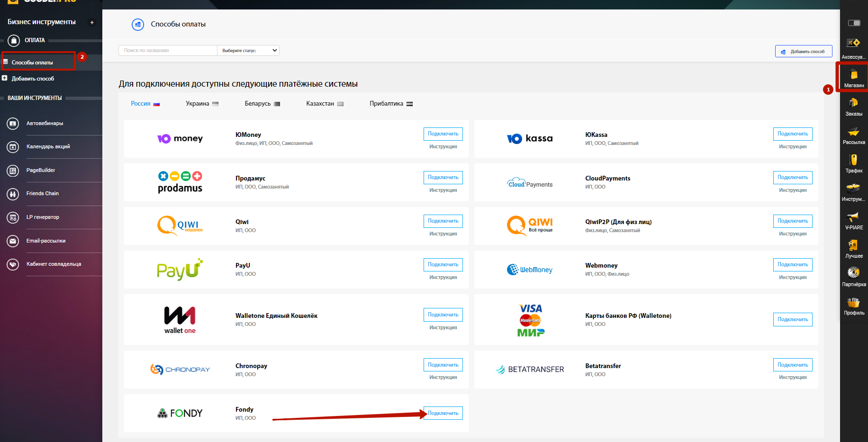Screen dimensions: 868x442
Task: Connect ЮKassa with Подключить button
Action: 793,134
